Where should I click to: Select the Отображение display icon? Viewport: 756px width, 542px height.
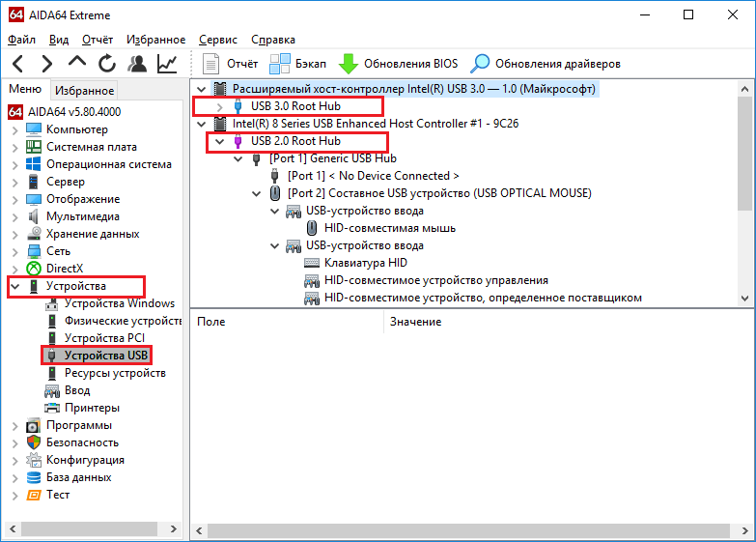[x=34, y=199]
